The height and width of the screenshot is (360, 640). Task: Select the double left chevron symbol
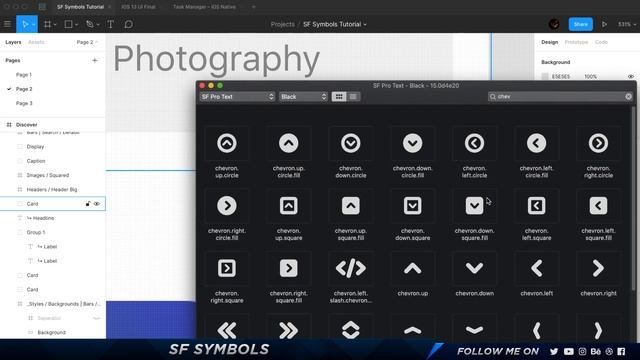coord(227,330)
